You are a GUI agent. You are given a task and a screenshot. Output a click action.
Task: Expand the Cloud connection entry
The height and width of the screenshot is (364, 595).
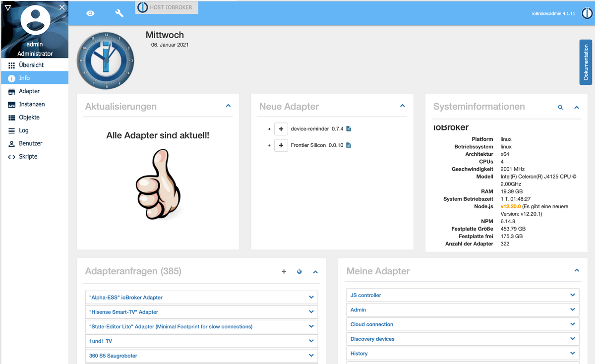coord(463,324)
